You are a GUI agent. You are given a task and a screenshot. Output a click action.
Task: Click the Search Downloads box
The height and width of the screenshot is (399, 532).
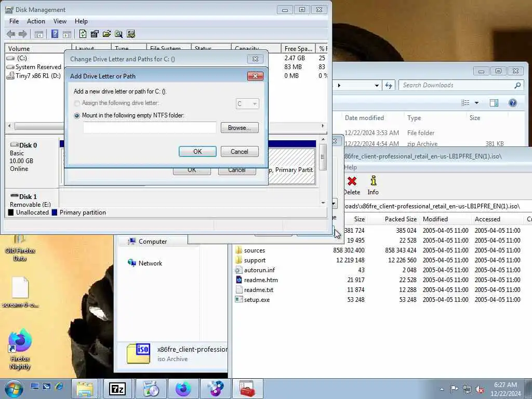[x=461, y=86]
